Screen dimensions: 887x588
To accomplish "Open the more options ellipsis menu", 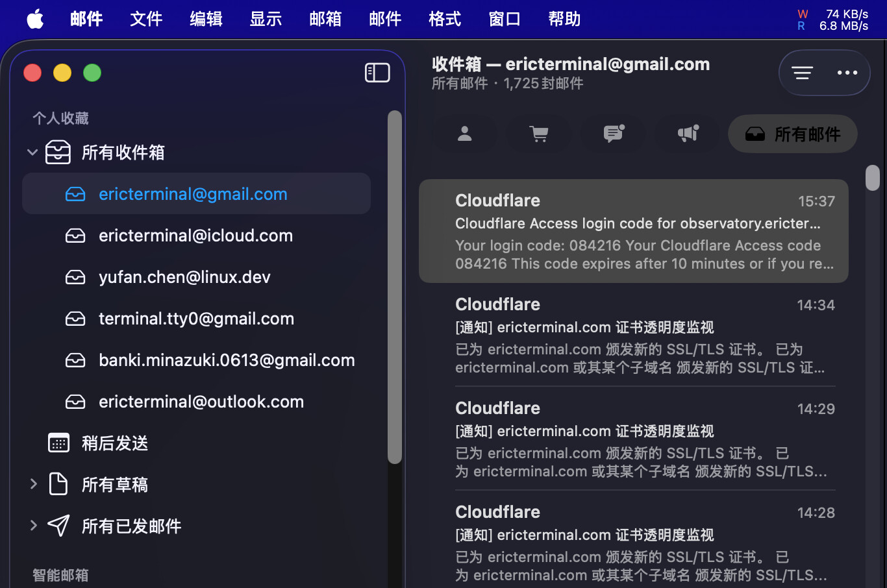I will click(847, 73).
